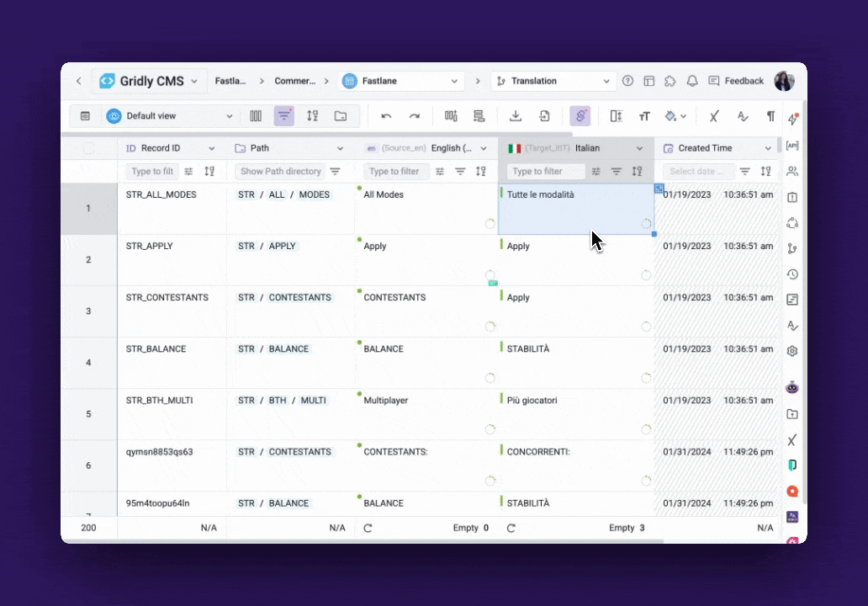Click the spell check icon in toolbar
Image resolution: width=868 pixels, height=606 pixels.
click(743, 116)
